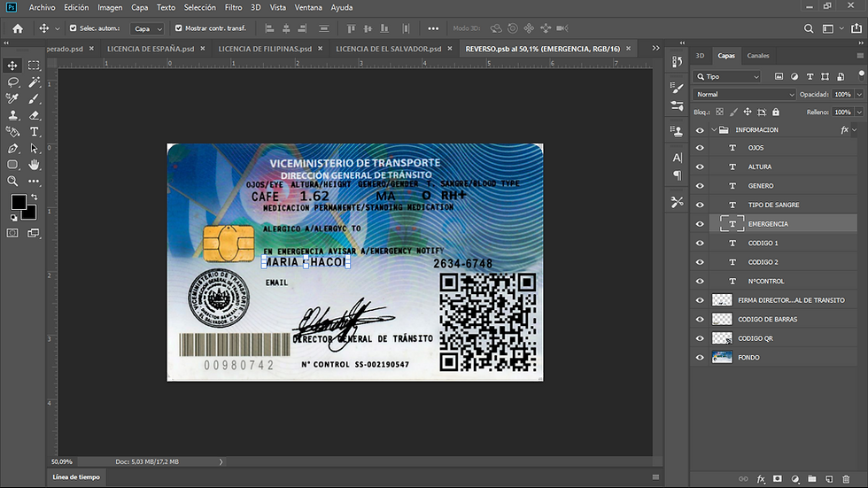Open the Opacidad value dropdown arrow

click(x=859, y=95)
